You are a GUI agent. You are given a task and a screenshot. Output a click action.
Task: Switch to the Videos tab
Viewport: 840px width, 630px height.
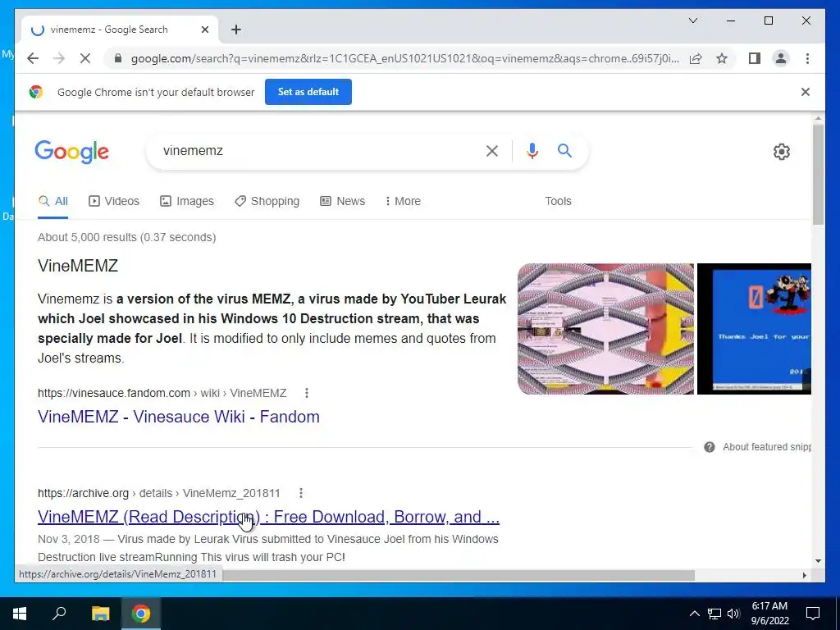coord(114,202)
